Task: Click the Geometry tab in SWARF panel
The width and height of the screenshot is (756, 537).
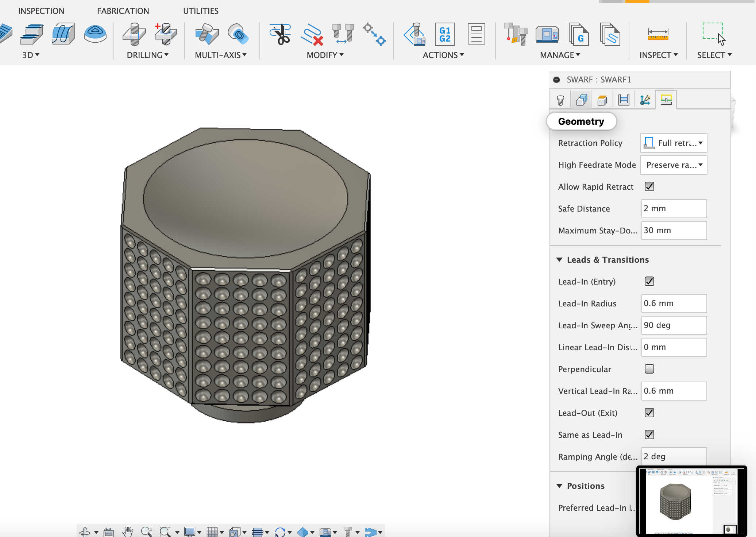Action: 582,99
